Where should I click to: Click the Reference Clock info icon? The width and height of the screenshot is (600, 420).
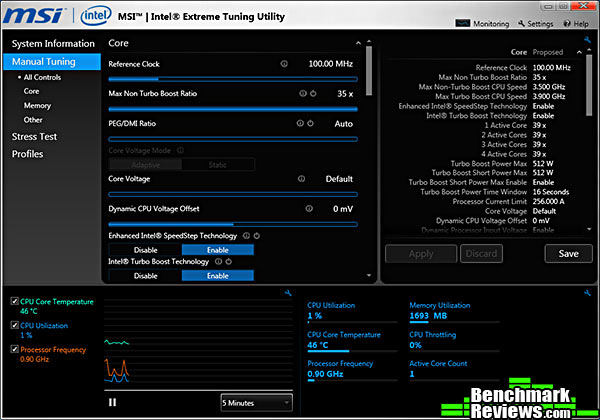click(x=284, y=64)
